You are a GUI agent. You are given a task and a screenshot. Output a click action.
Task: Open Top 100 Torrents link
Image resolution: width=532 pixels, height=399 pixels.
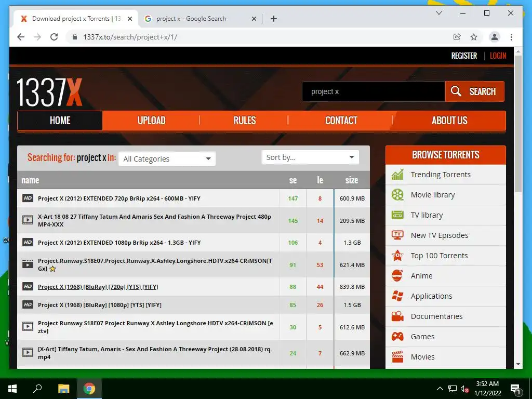click(439, 256)
